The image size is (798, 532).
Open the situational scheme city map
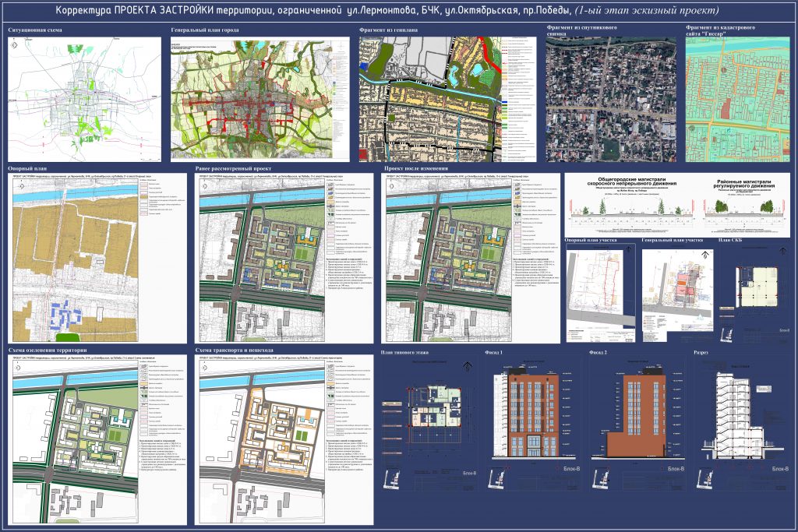pyautogui.click(x=84, y=99)
